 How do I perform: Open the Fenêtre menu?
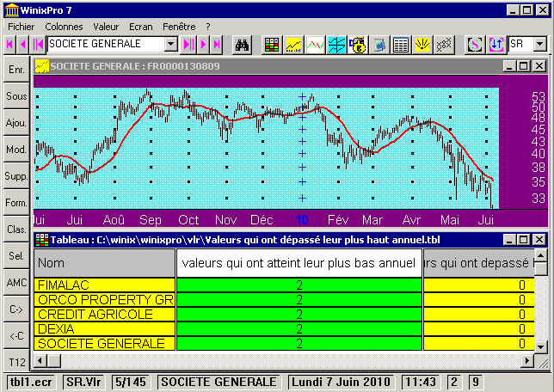[x=179, y=27]
